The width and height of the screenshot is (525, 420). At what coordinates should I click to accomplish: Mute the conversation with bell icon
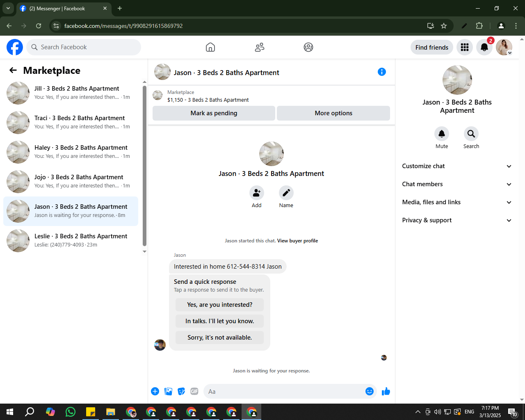[x=442, y=134]
